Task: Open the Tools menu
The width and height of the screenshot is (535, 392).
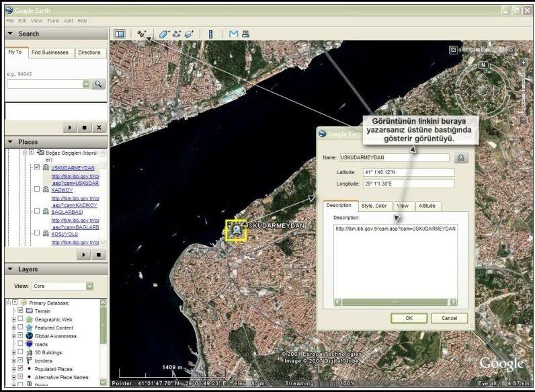Action: tap(53, 21)
